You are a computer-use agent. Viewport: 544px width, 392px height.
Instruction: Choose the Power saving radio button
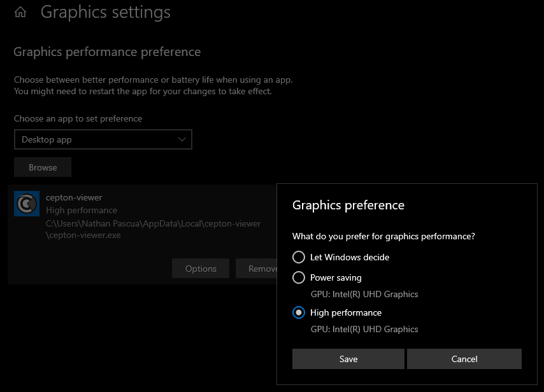[x=299, y=277]
